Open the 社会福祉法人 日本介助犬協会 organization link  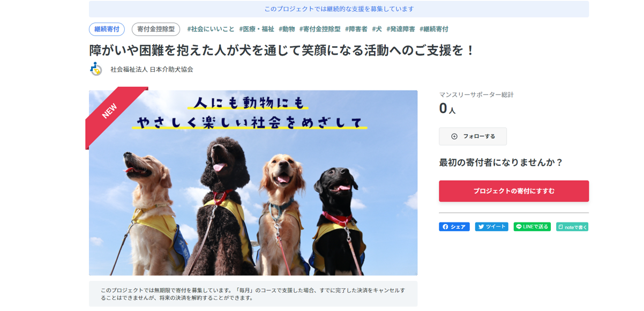[152, 69]
